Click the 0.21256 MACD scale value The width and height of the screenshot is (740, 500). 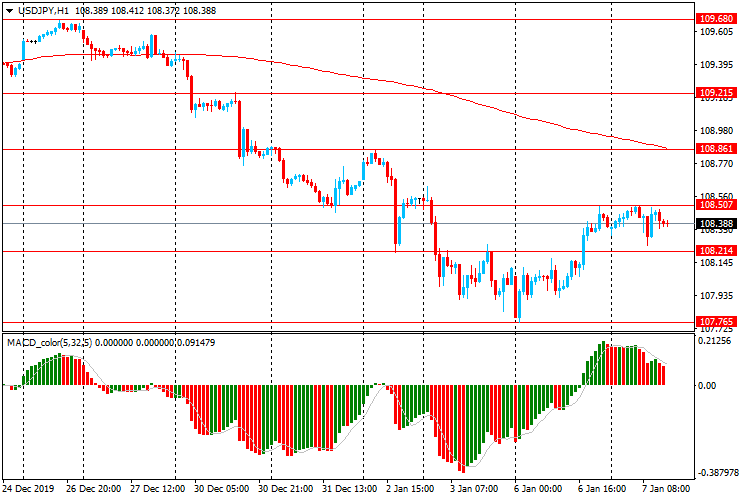pyautogui.click(x=715, y=340)
